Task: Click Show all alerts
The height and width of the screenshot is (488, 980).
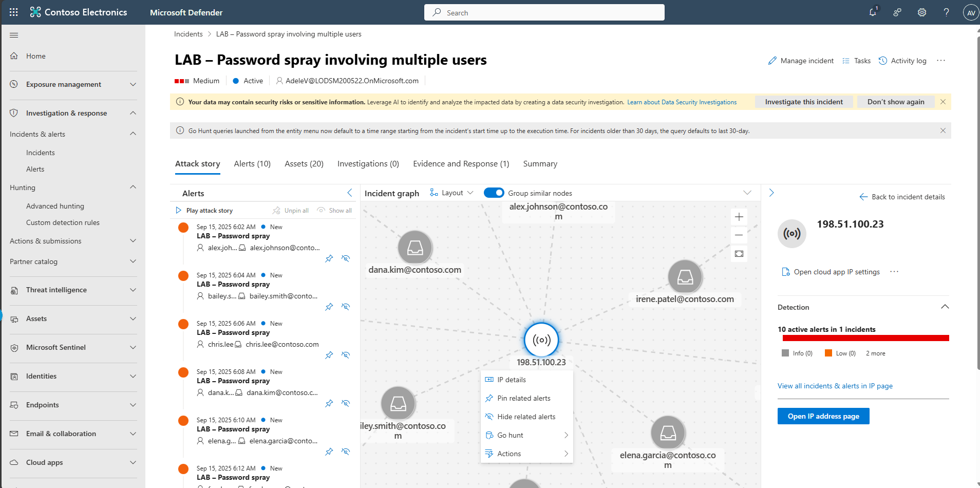Action: coord(334,211)
